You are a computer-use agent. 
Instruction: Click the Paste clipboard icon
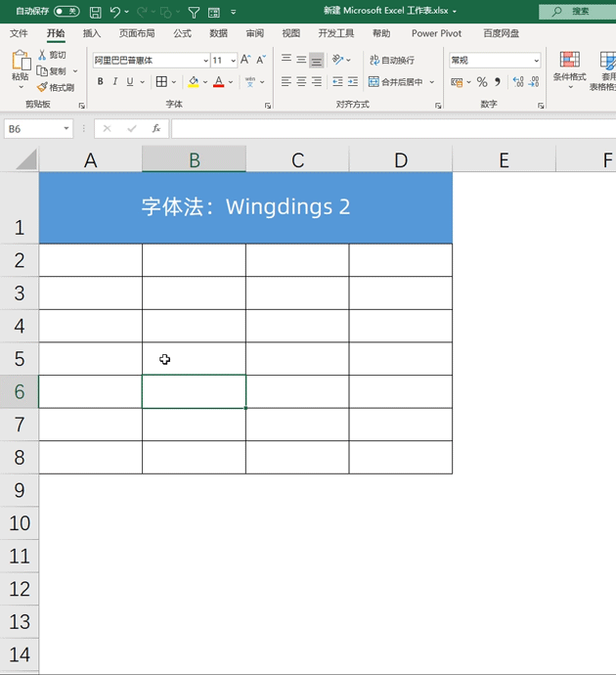click(x=21, y=61)
